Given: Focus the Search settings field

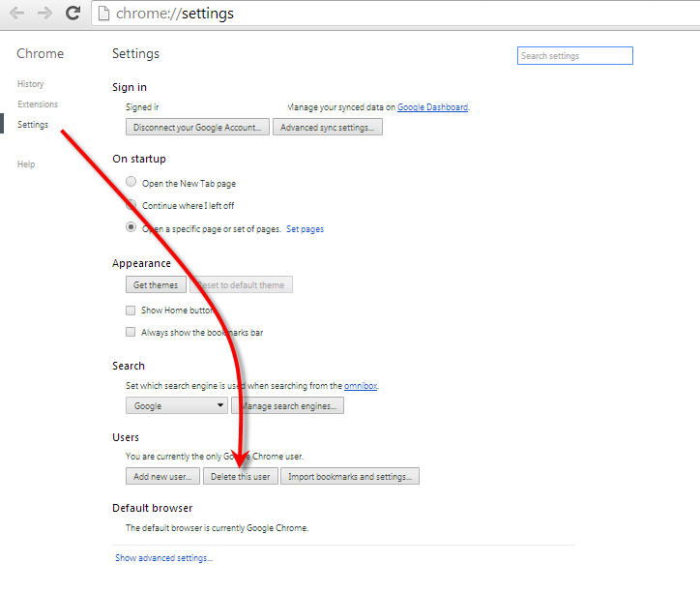Looking at the screenshot, I should point(575,56).
